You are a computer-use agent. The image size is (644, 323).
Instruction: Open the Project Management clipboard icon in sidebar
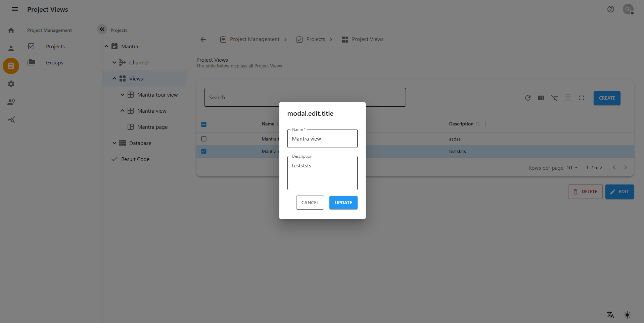(x=11, y=66)
